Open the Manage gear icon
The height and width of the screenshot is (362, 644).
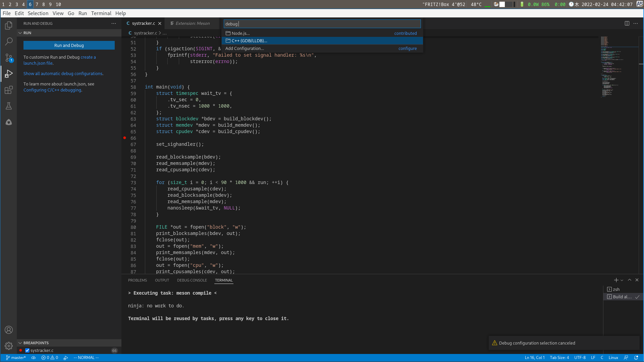[9, 346]
